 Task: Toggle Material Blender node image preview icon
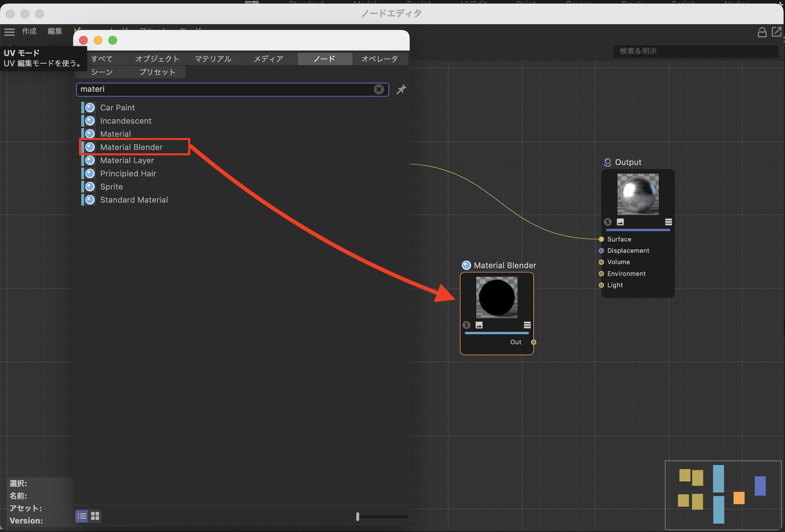pyautogui.click(x=479, y=325)
